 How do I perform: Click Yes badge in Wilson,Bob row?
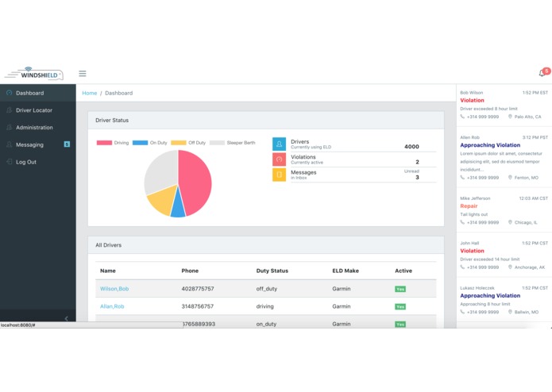point(400,289)
